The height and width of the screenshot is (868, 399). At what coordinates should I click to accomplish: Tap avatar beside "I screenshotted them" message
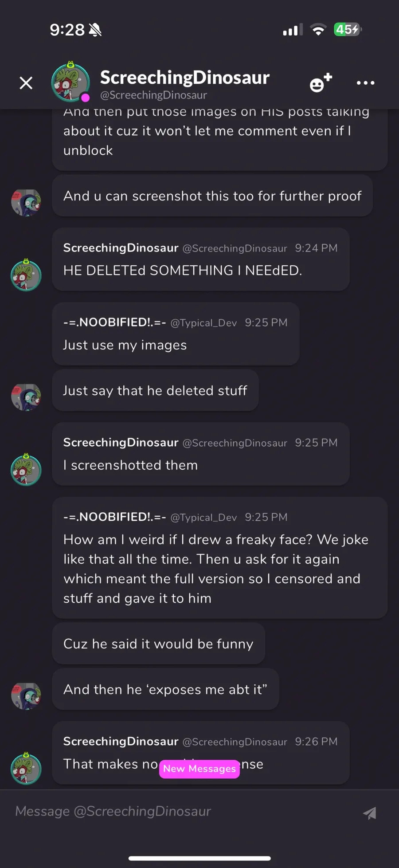[x=26, y=470]
